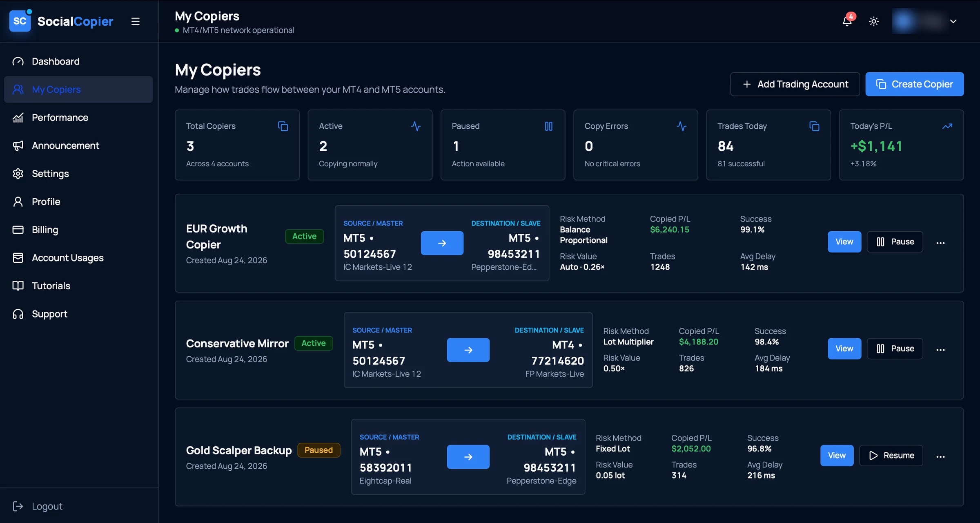980x523 pixels.
Task: Click pulse icon in Copy Errors card
Action: point(682,126)
